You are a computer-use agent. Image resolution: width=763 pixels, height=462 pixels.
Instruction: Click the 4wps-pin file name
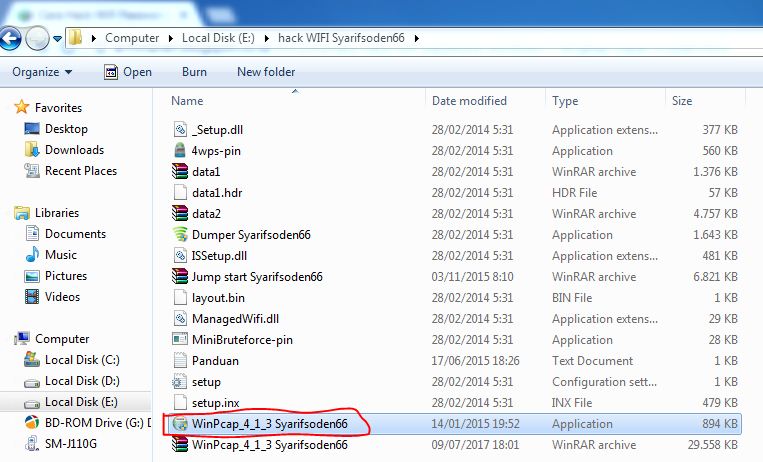coord(216,151)
